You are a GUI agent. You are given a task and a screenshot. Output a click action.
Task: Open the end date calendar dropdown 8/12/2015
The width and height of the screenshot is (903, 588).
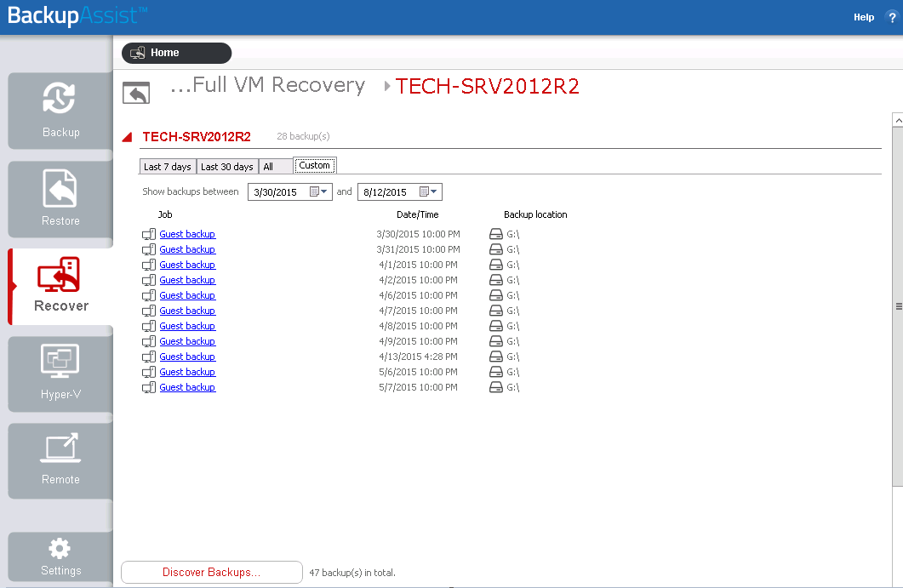point(428,191)
